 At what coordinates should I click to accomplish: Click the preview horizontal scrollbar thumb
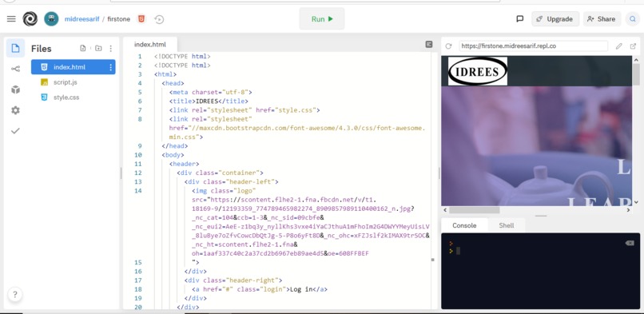tap(475, 210)
